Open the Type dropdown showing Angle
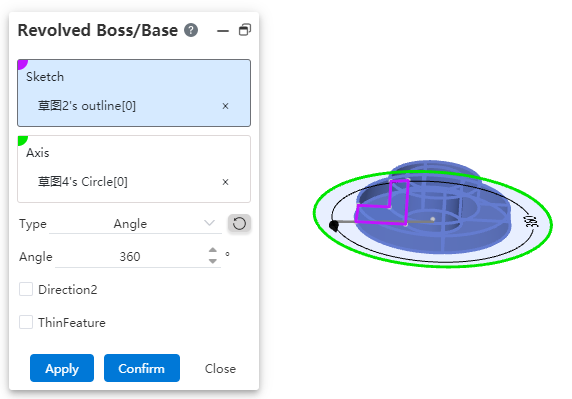Image resolution: width=572 pixels, height=399 pixels. [135, 224]
